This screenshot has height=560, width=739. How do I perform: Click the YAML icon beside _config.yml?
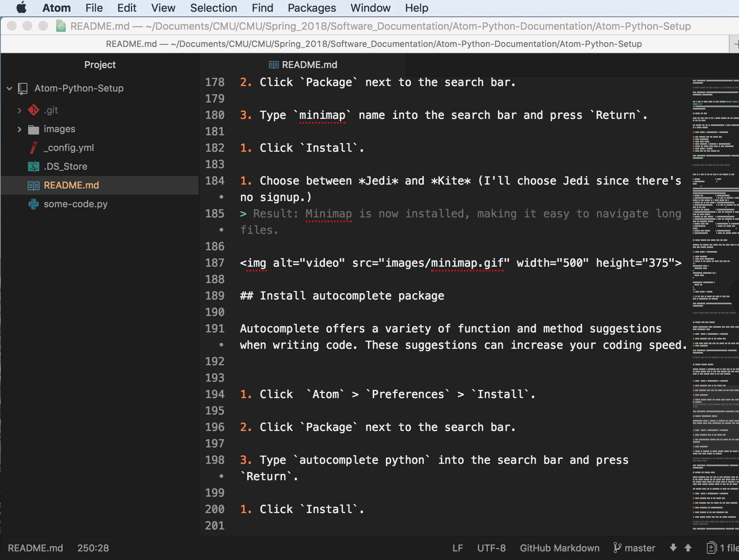coord(34,148)
